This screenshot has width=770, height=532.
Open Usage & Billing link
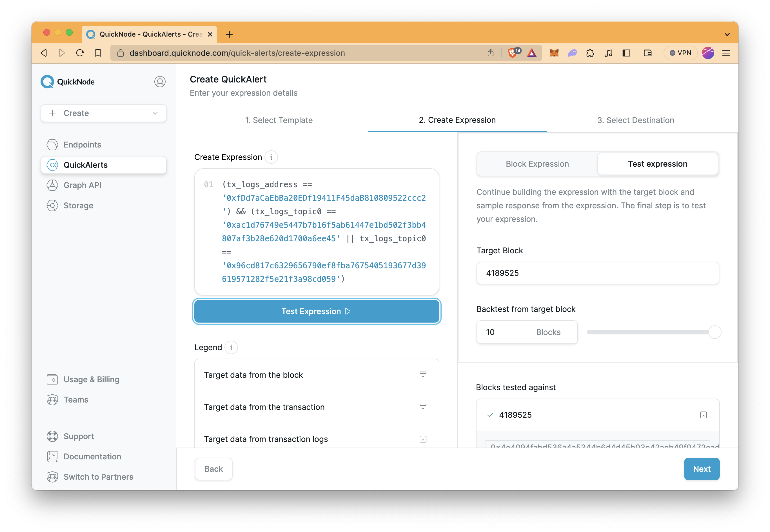(x=91, y=379)
